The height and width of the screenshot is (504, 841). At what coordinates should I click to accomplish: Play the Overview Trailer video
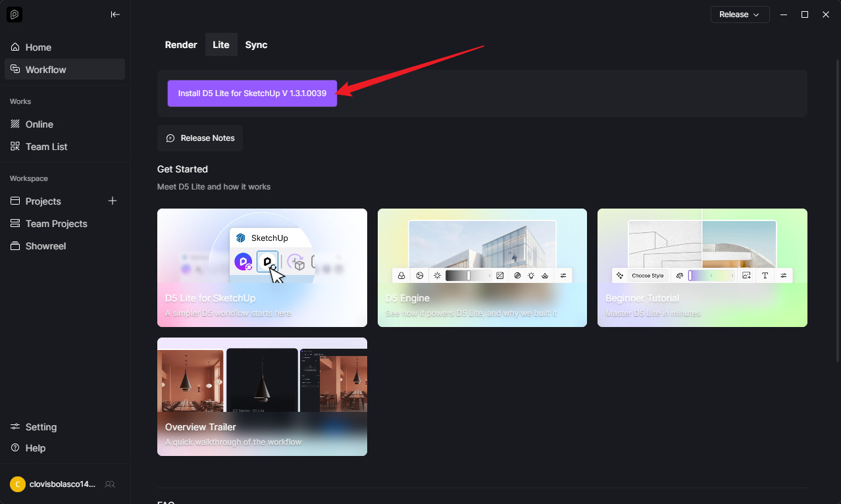pyautogui.click(x=262, y=397)
